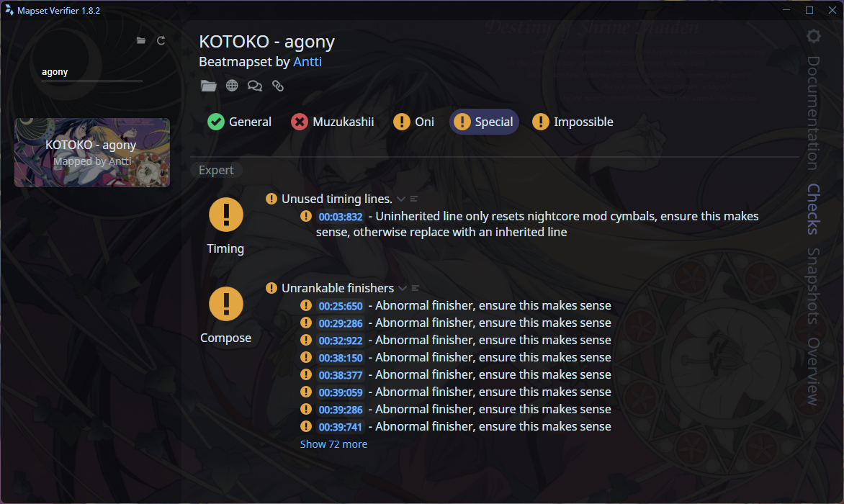This screenshot has width=844, height=504.
Task: Click the search field containing agony
Action: click(x=92, y=72)
